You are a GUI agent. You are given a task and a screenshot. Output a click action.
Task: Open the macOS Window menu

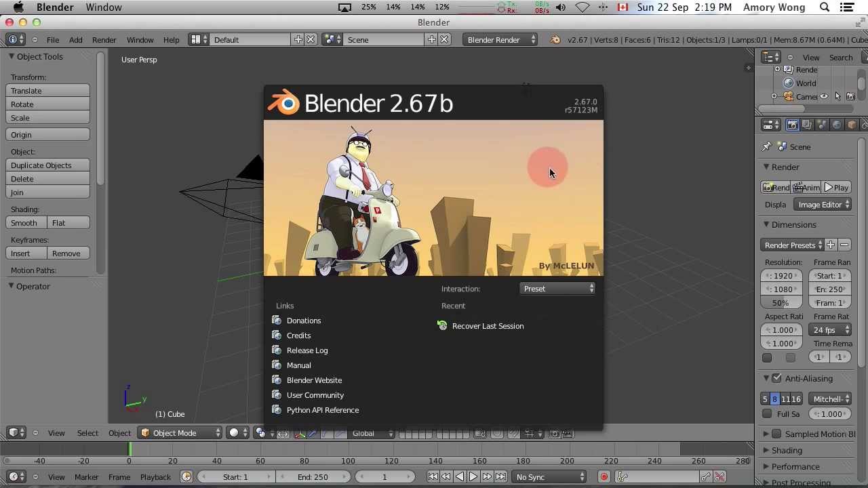click(x=104, y=7)
